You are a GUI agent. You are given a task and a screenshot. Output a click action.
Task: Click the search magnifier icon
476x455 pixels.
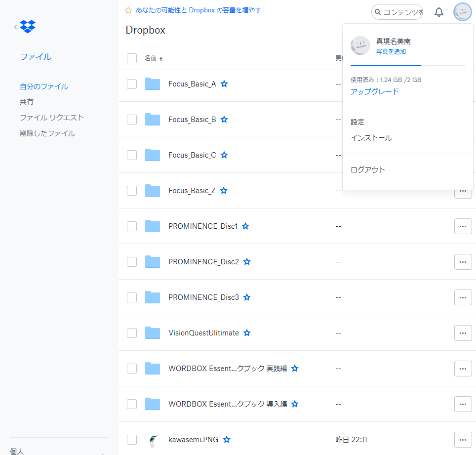pos(378,12)
